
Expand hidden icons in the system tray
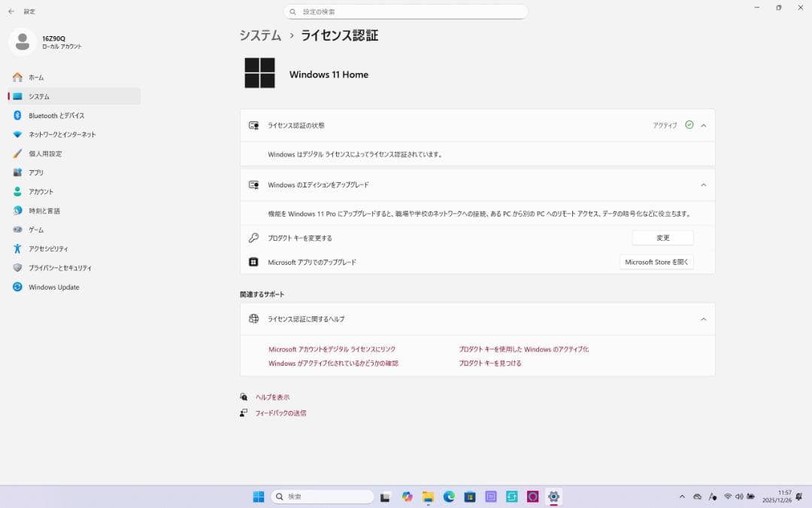click(x=682, y=497)
